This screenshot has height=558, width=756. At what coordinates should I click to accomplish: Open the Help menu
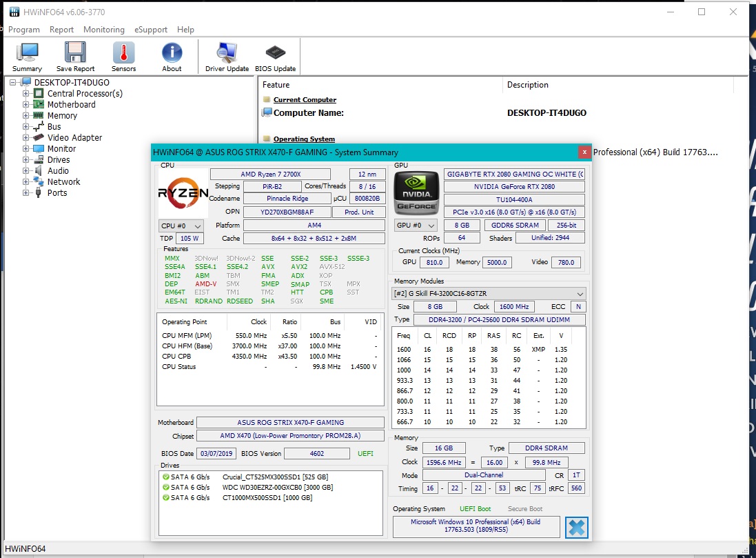tap(185, 30)
